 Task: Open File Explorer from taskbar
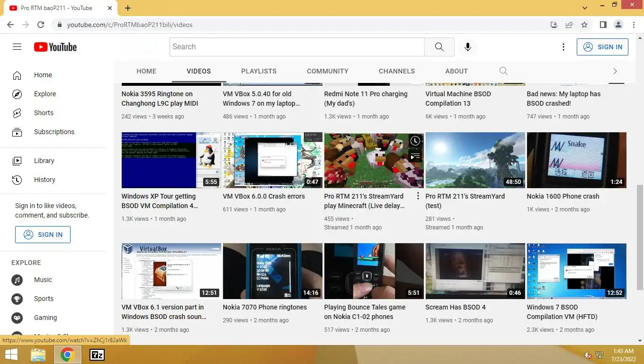pos(38,355)
